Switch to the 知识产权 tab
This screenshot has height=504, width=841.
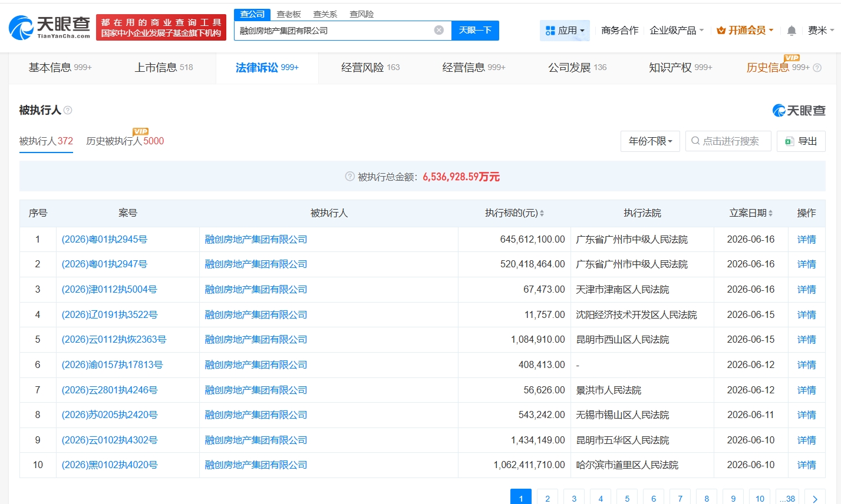click(x=681, y=68)
